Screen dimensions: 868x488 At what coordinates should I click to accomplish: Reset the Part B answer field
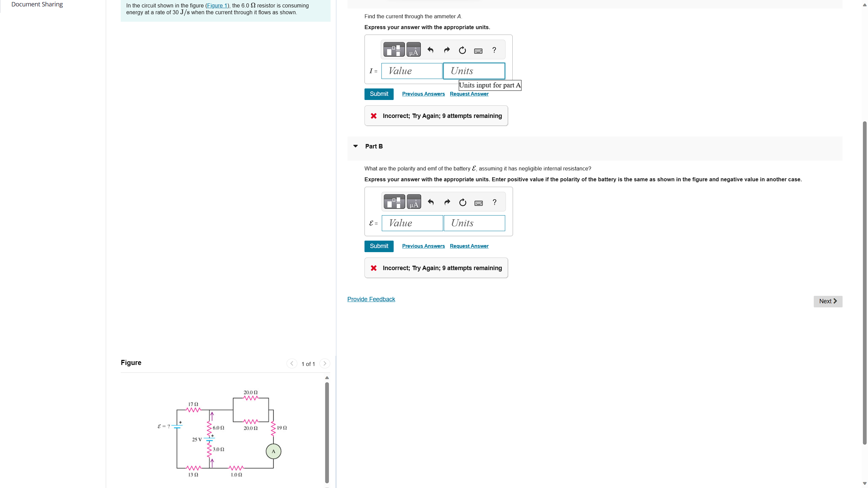(463, 203)
